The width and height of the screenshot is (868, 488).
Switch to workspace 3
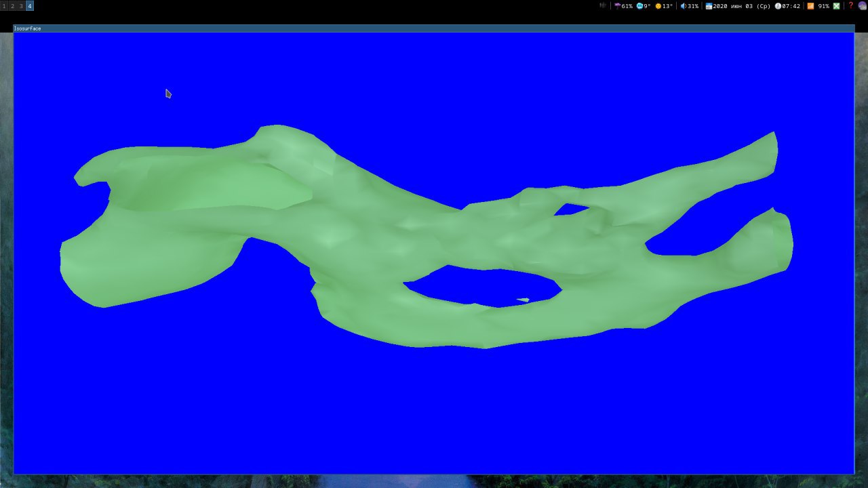[21, 5]
